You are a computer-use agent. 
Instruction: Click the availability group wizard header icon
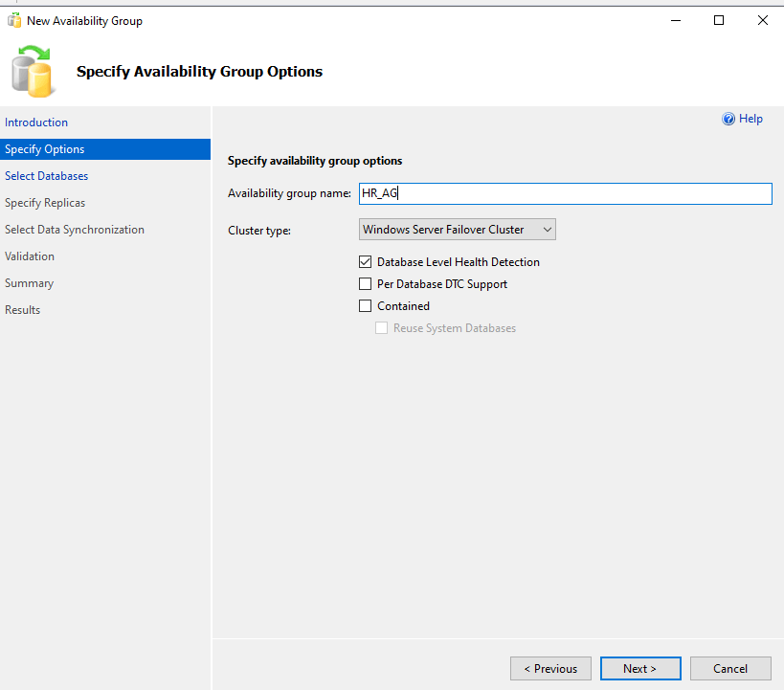click(x=34, y=72)
